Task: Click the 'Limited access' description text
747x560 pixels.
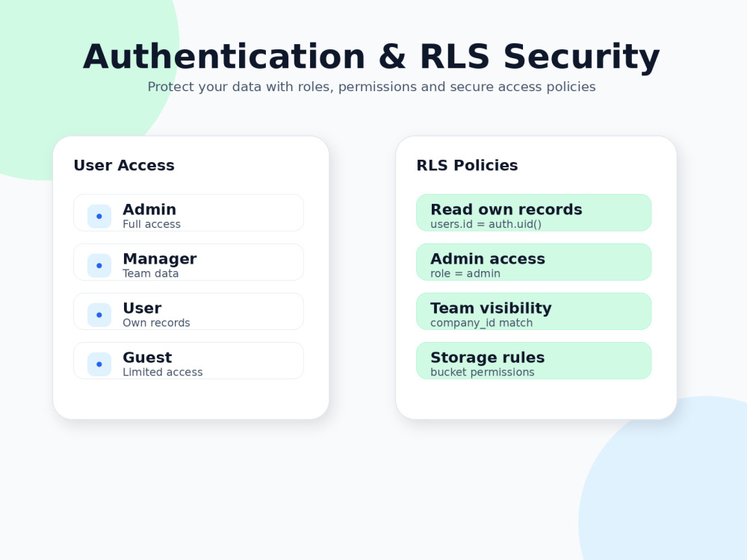Action: (162, 372)
